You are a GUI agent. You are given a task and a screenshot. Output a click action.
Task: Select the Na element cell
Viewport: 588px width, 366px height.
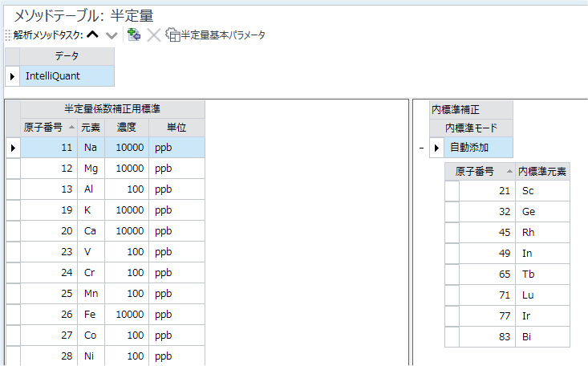coord(91,147)
